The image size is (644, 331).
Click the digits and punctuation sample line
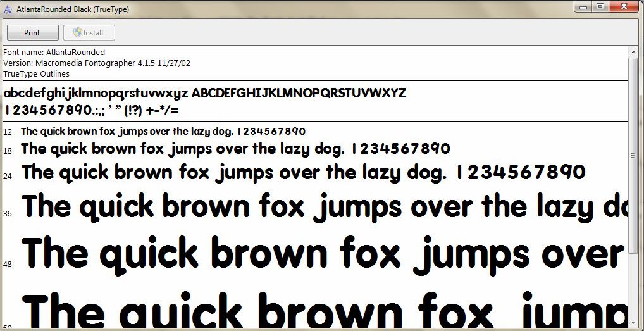(92, 110)
